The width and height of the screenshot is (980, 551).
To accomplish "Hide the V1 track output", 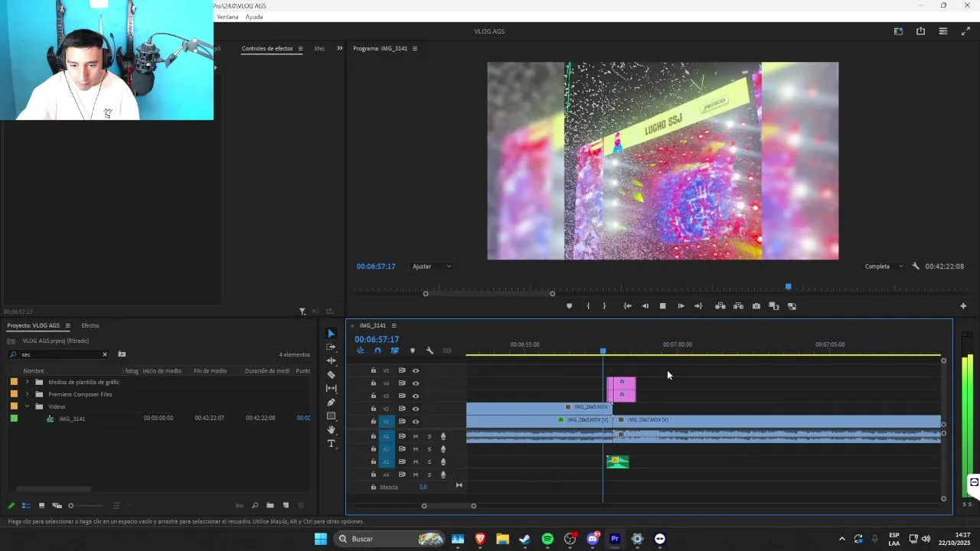I will pyautogui.click(x=416, y=422).
